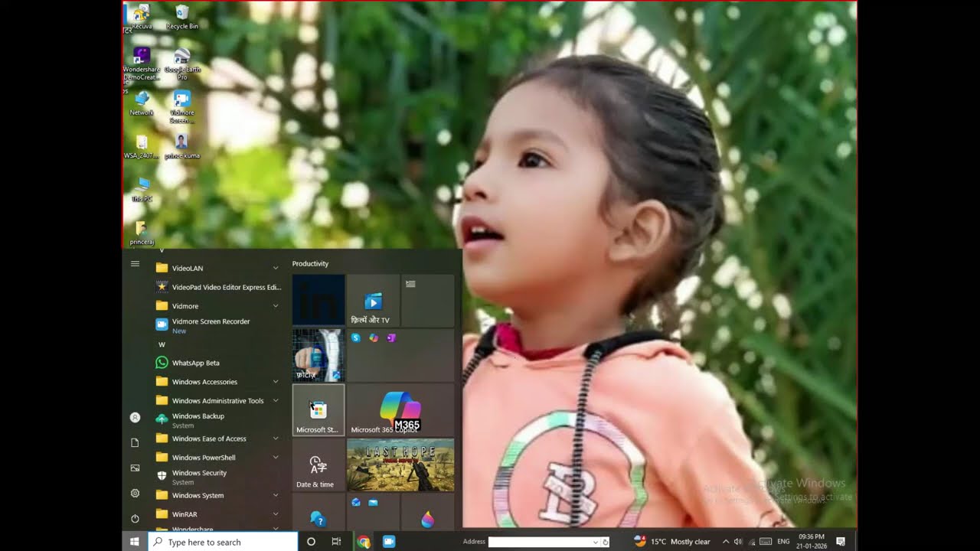
Task: Select the princeraj folder icon
Action: click(x=142, y=233)
